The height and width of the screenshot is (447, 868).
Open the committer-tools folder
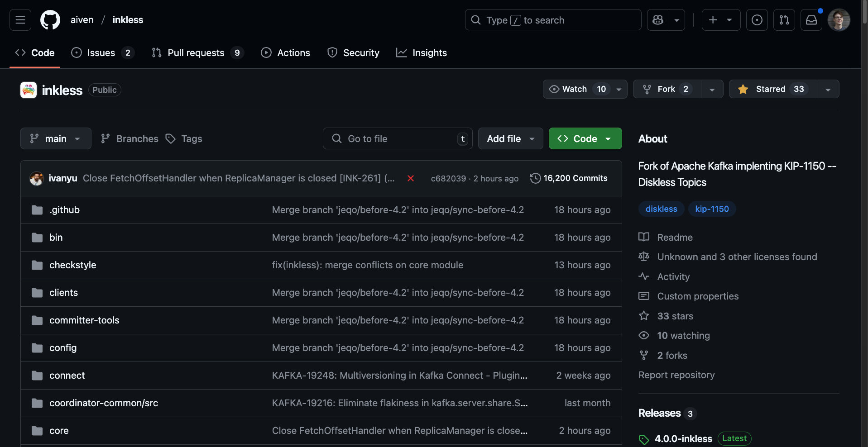tap(84, 320)
